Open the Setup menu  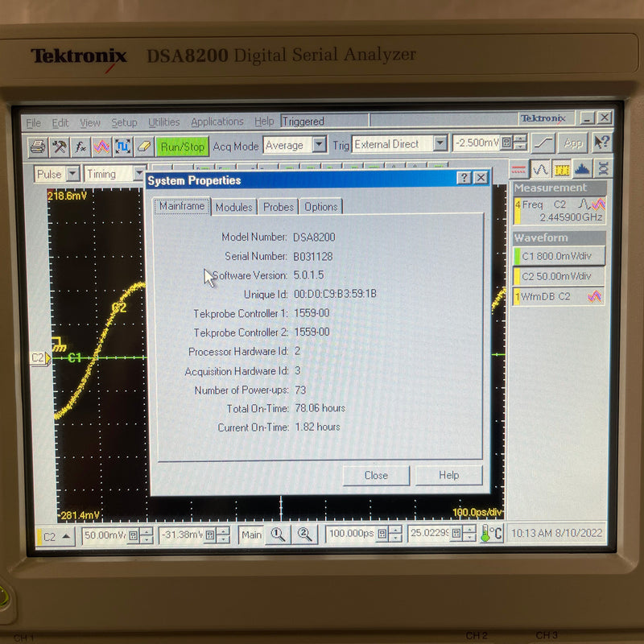pyautogui.click(x=125, y=122)
